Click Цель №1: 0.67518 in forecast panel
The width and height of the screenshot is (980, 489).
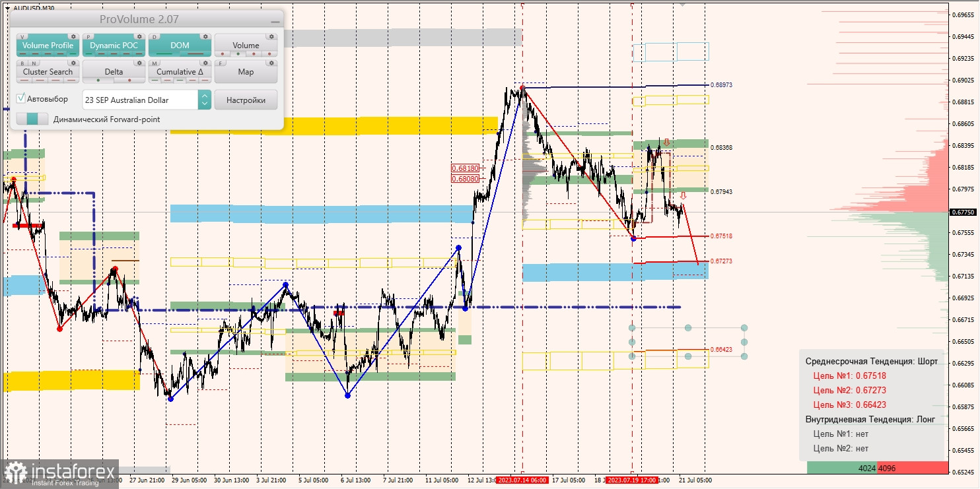coord(849,375)
